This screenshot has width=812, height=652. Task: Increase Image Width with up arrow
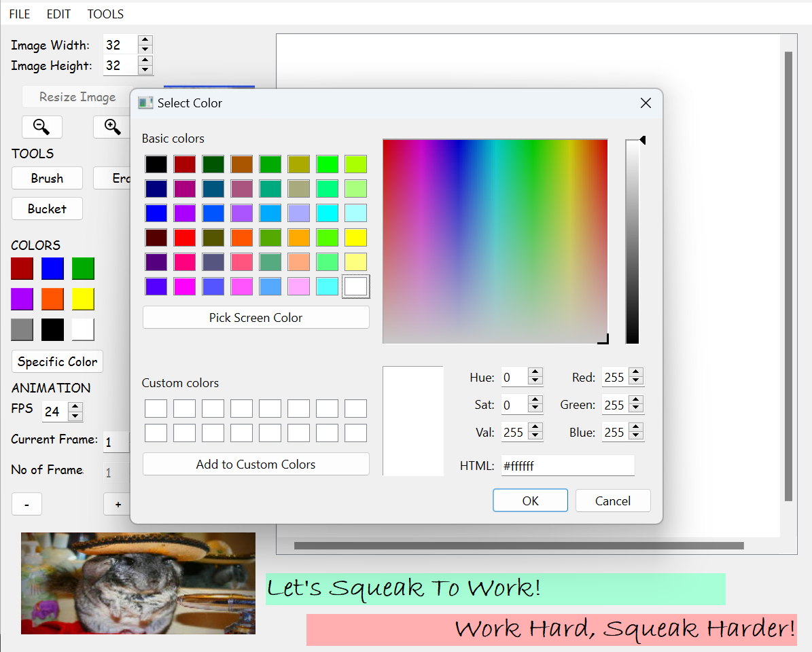(x=145, y=41)
